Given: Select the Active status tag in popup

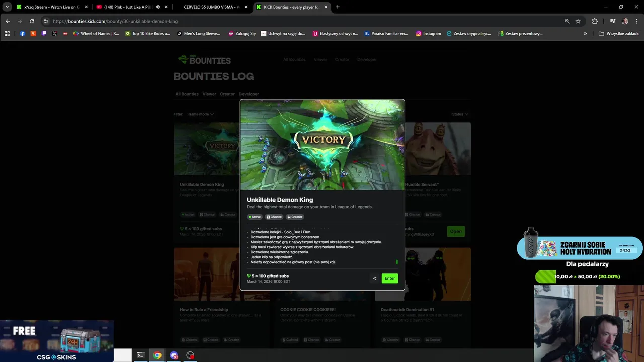Looking at the screenshot, I should [255, 217].
